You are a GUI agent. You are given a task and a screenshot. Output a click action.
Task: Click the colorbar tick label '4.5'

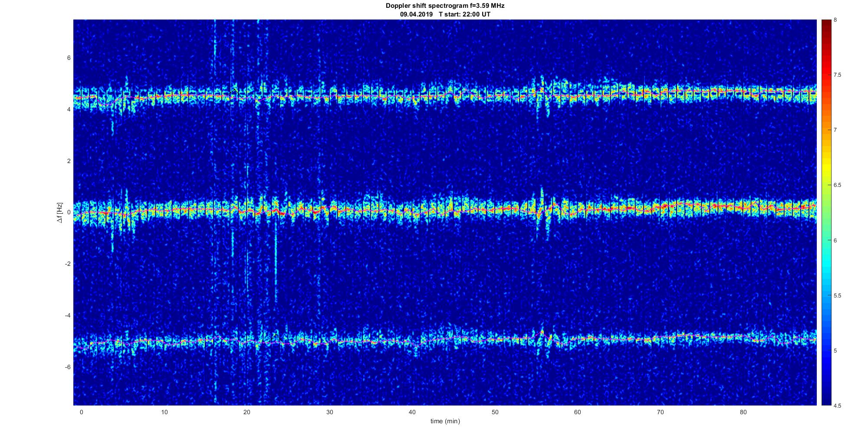[837, 406]
